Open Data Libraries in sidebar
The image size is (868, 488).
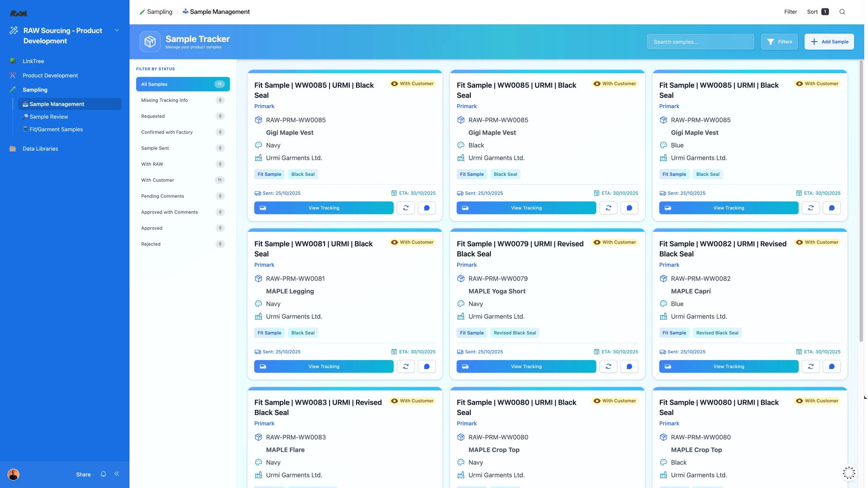tap(40, 149)
